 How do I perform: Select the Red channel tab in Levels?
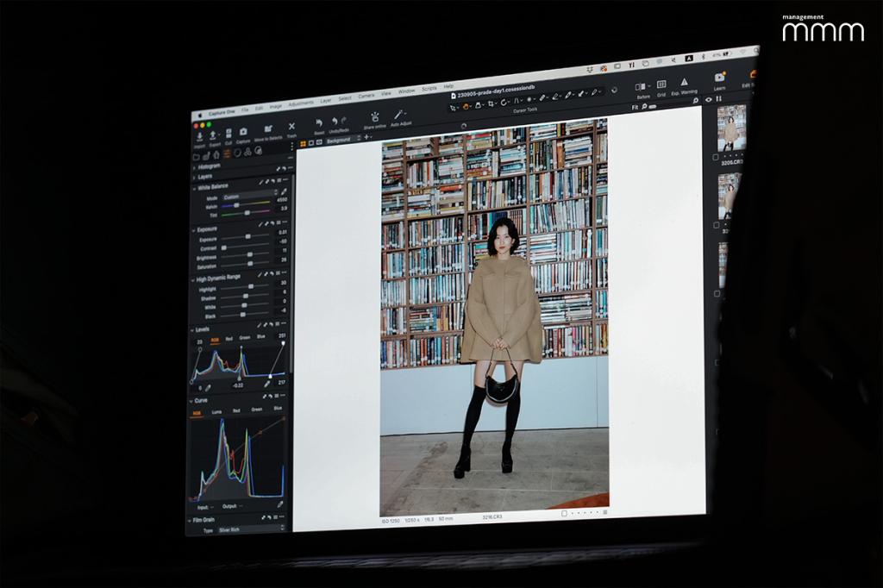(x=229, y=339)
